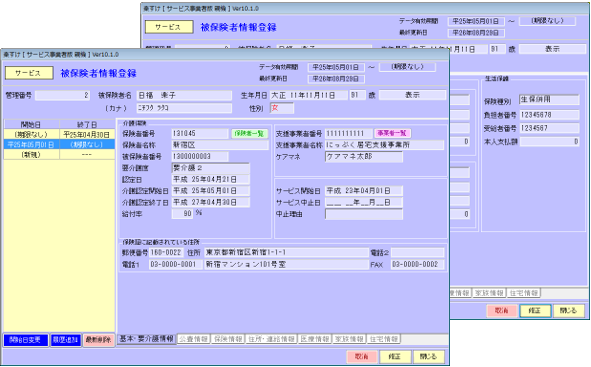Click the 介護認定終了日 date field
The image size is (591, 367).
pos(210,202)
